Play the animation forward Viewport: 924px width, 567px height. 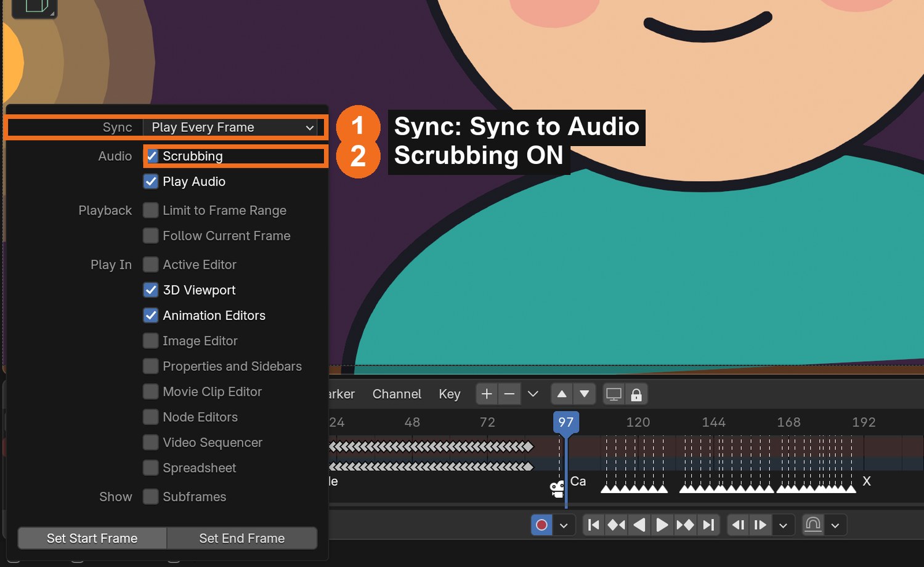pos(662,525)
